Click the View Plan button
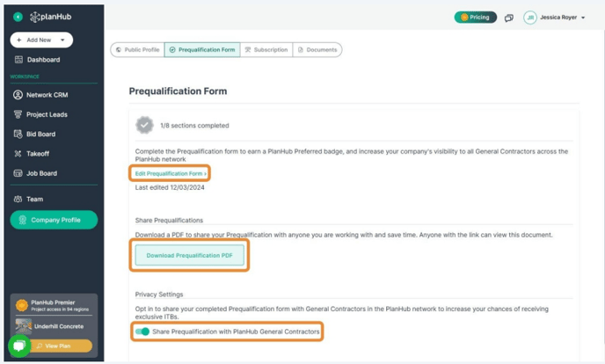 point(62,346)
